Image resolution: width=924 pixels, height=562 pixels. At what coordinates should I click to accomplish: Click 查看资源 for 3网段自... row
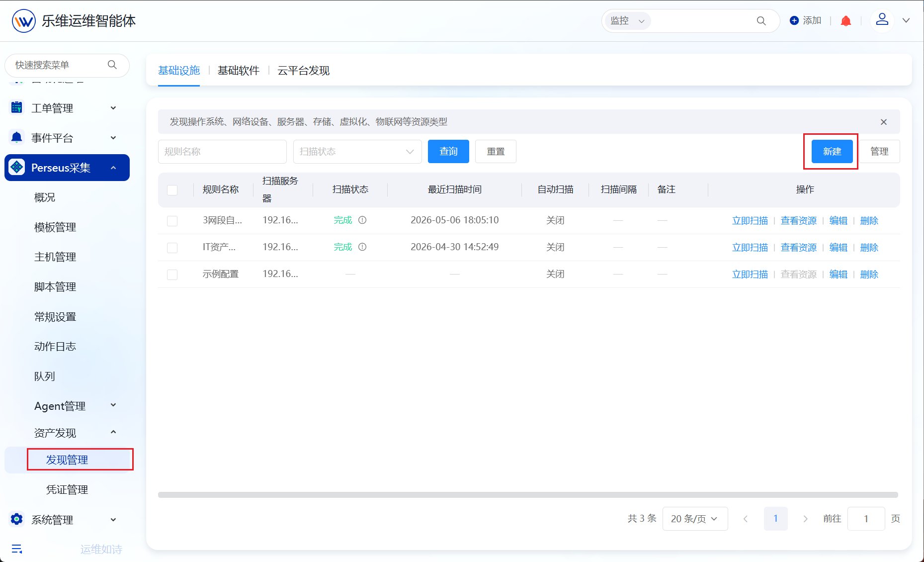(x=798, y=221)
